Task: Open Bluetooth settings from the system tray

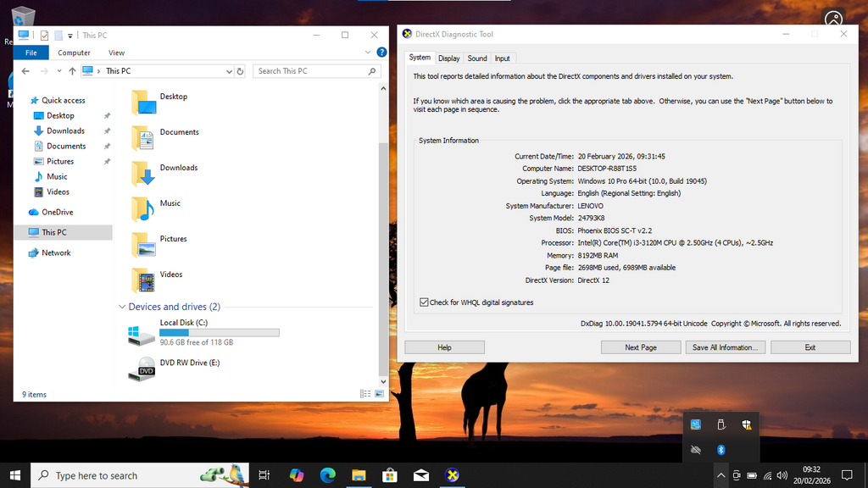Action: coord(721,450)
